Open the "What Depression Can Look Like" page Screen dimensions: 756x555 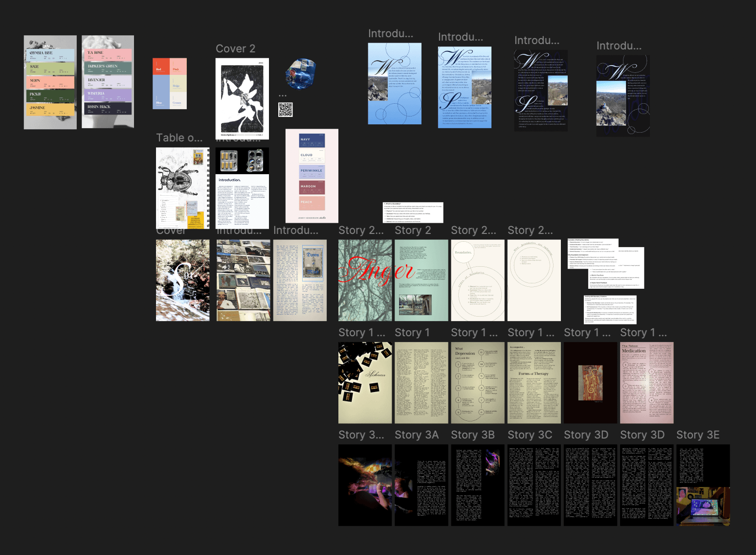click(477, 382)
